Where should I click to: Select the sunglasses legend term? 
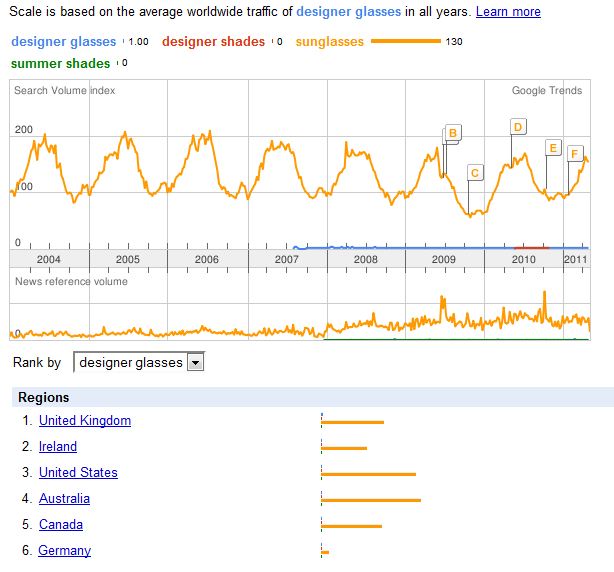[330, 42]
